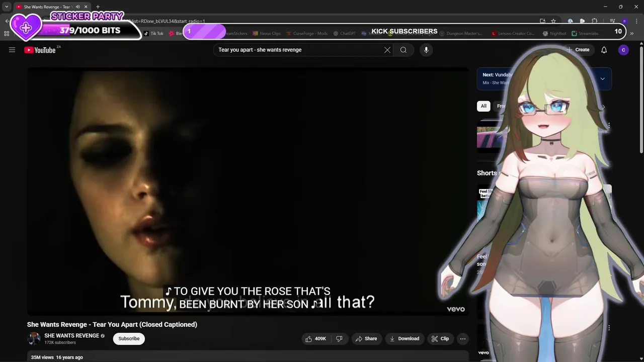The image size is (644, 362).
Task: Open the Nexus Clips bookmark
Action: 267,34
